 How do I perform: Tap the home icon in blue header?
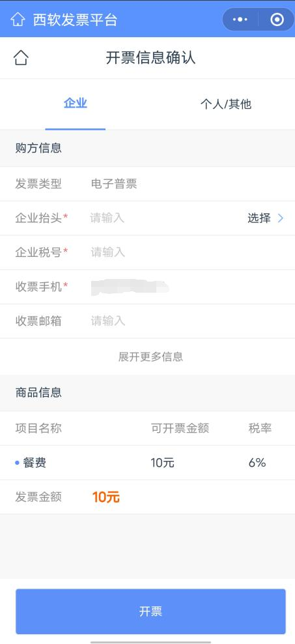17,20
